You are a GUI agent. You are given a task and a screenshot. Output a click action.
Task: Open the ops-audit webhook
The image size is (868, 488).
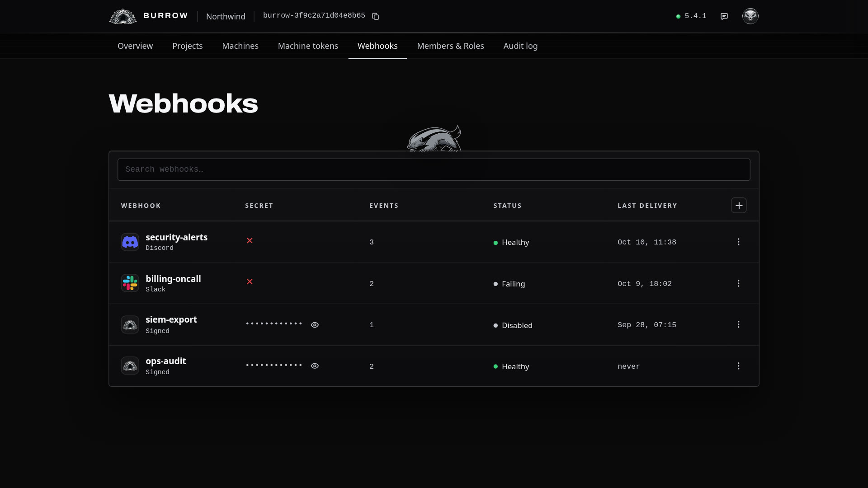165,361
